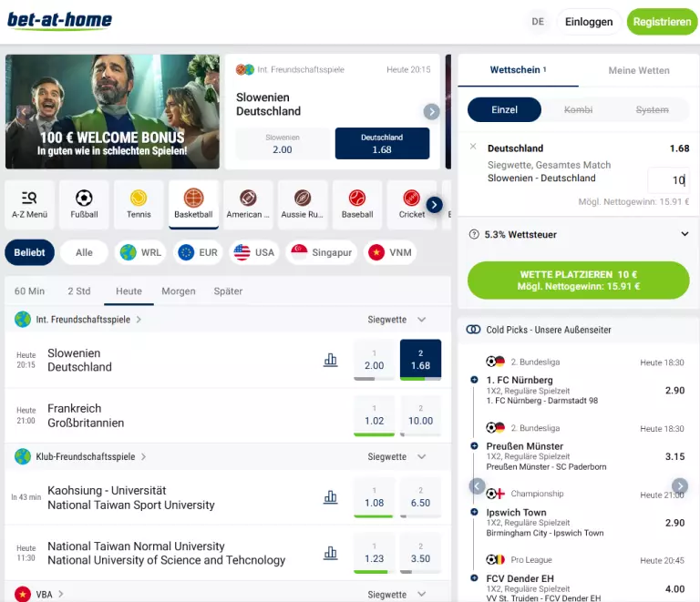Add Preußen Münster pick to slip
700x602 pixels.
tap(474, 445)
